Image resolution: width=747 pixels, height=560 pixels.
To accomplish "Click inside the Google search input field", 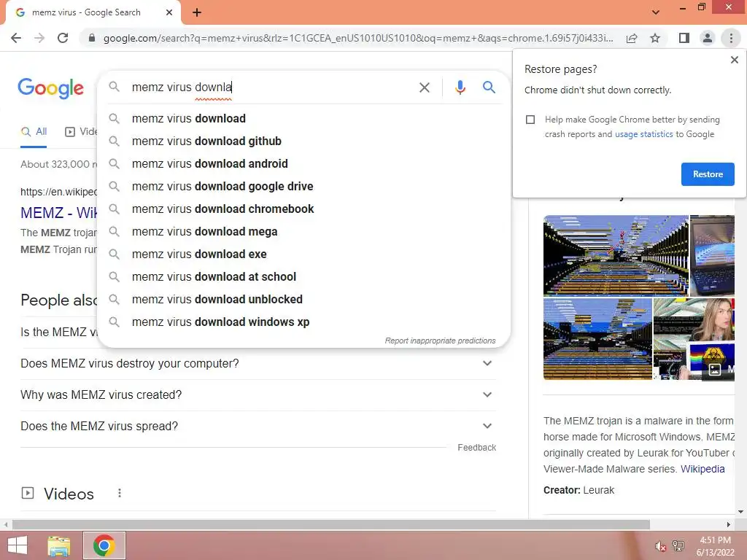I will click(271, 87).
